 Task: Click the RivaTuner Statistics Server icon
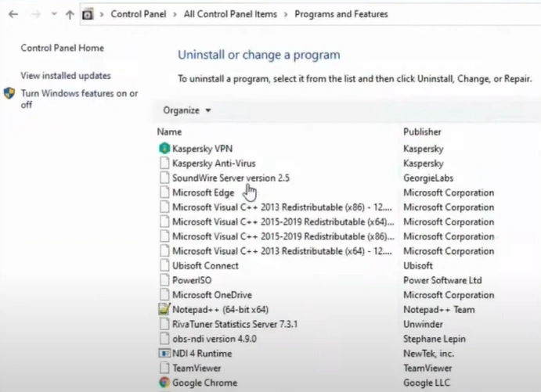click(164, 324)
